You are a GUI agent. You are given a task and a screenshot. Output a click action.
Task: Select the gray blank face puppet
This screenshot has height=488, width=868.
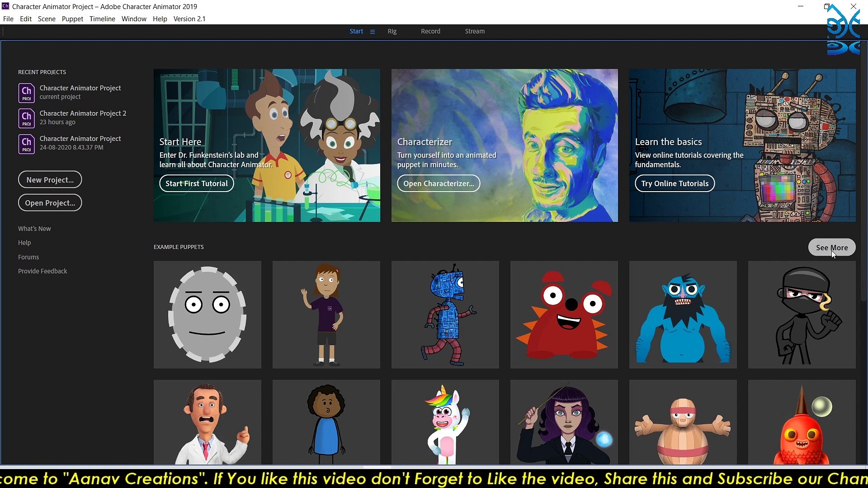207,314
